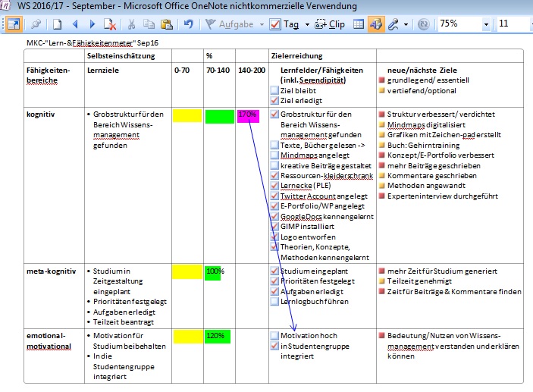Viewport: 533px width, 392px height.
Task: Click the '140-200' column header
Action: [252, 71]
